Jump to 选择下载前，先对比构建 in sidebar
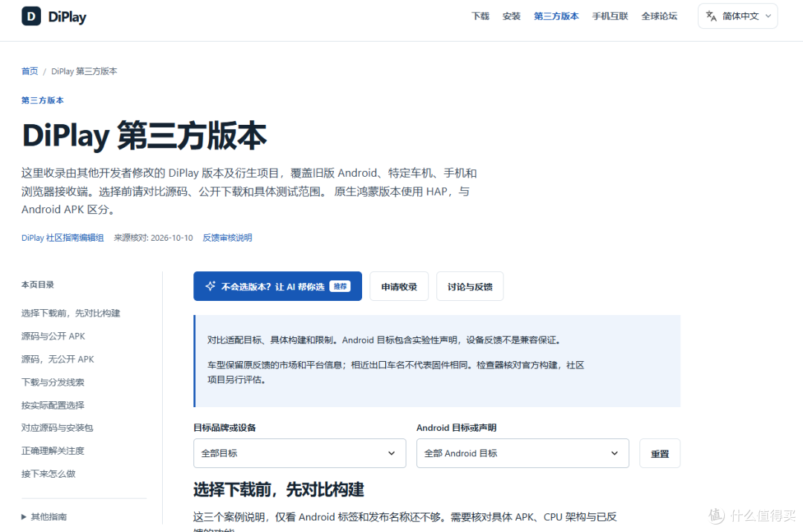This screenshot has height=532, width=803. (71, 313)
